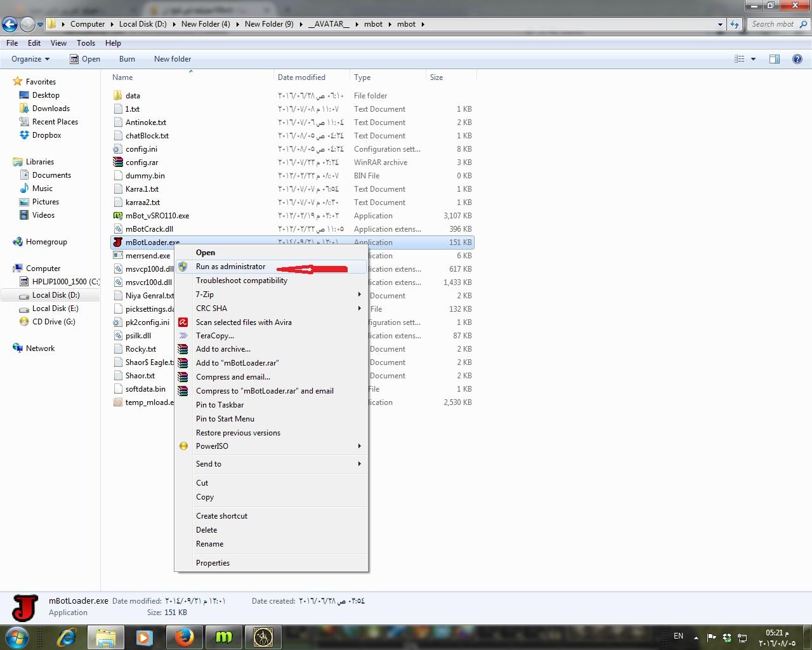Open the Organize dropdown
This screenshot has height=650, width=812.
pyautogui.click(x=30, y=59)
